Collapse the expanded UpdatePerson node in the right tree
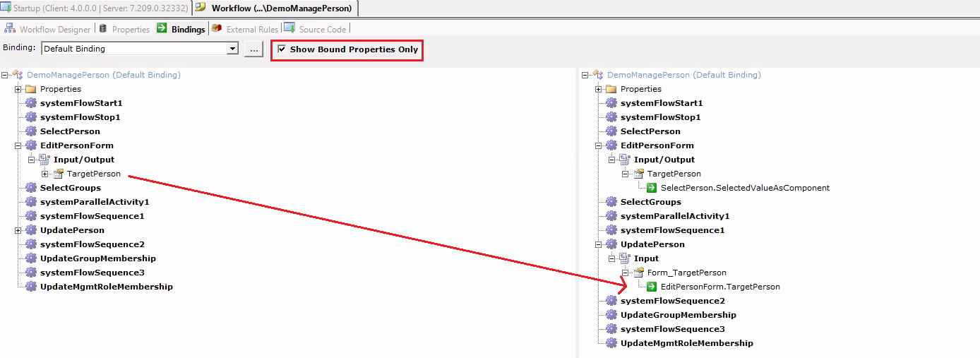Image resolution: width=980 pixels, height=358 pixels. pyautogui.click(x=599, y=244)
